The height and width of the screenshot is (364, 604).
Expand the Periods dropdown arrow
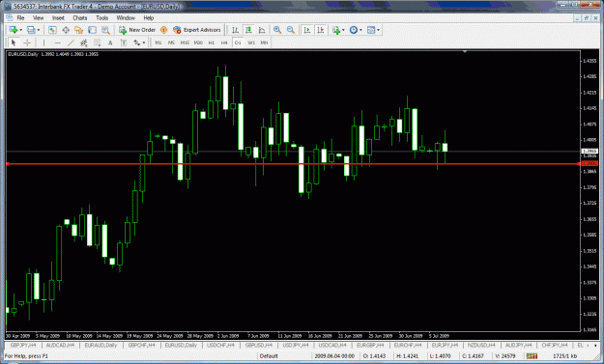(360, 30)
